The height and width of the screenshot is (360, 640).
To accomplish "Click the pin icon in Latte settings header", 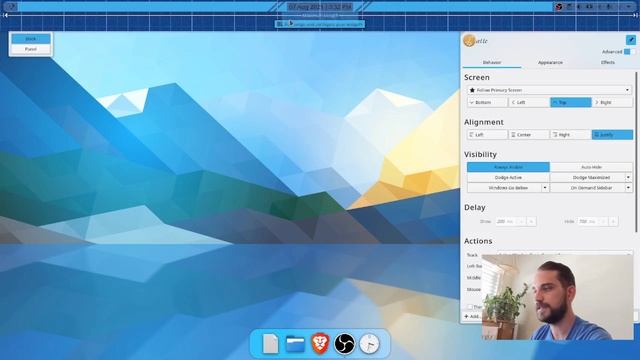I will point(631,40).
